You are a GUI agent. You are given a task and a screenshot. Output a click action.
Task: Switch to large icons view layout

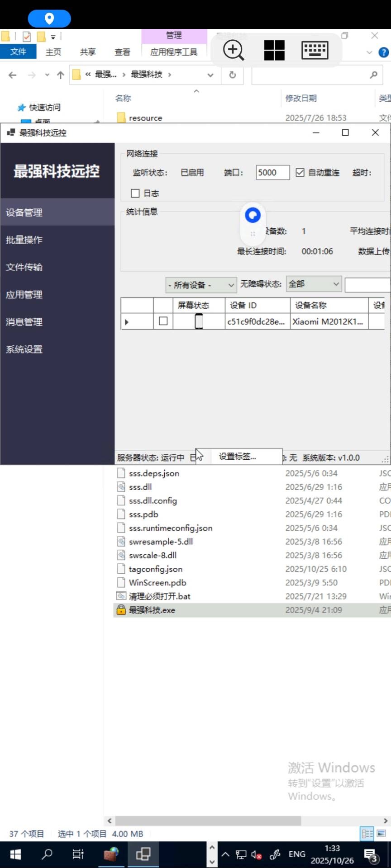tap(381, 834)
